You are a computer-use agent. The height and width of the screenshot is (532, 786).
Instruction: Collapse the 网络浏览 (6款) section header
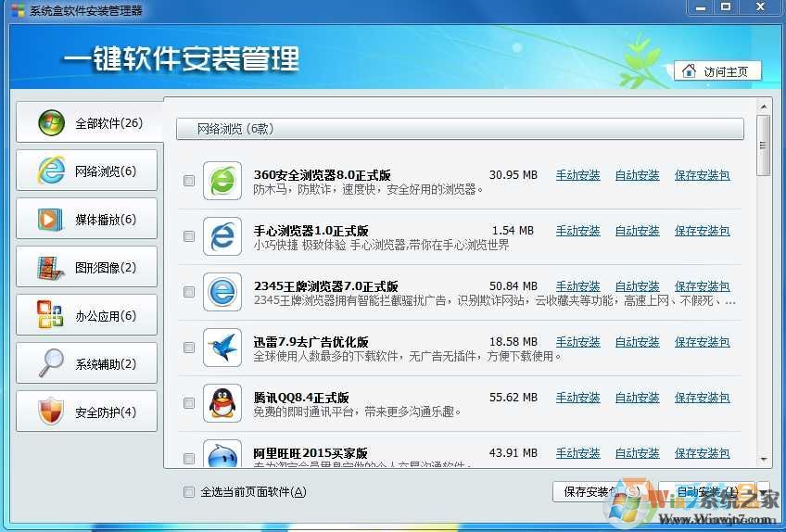click(x=460, y=129)
